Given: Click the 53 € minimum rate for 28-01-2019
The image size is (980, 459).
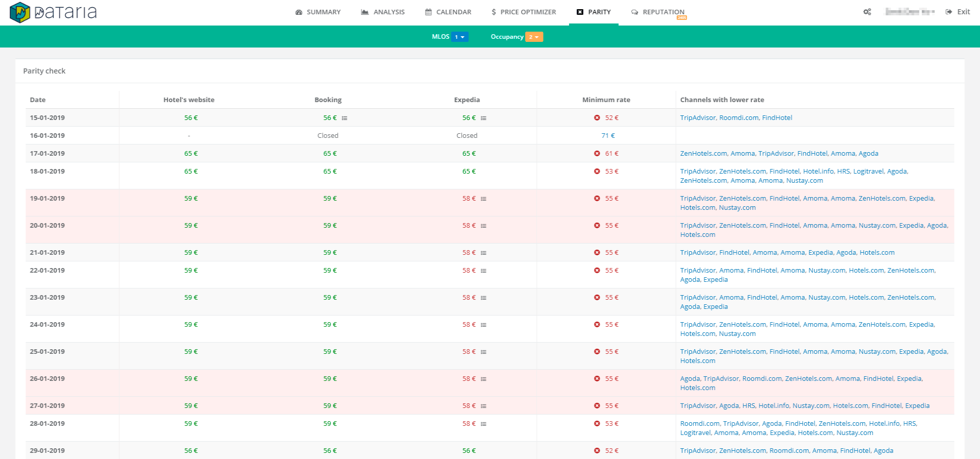Looking at the screenshot, I should [612, 423].
